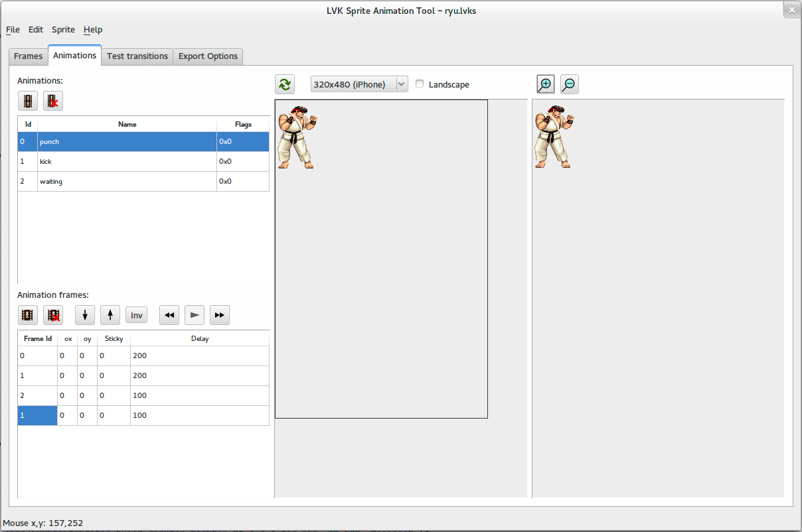Click the move frame up arrow icon
The image size is (802, 532).
pos(110,314)
